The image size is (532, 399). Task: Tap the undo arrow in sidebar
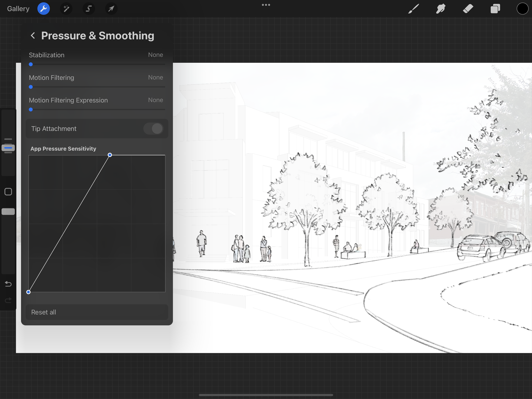tap(8, 284)
